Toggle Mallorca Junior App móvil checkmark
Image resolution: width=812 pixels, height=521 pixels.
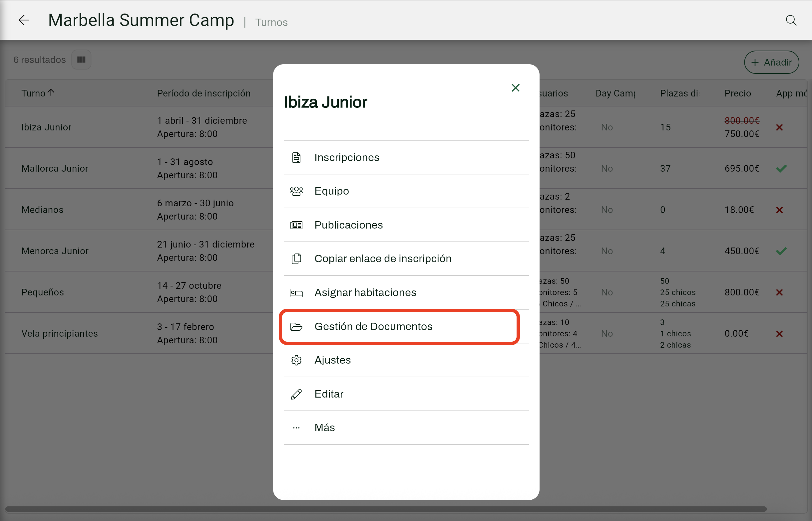click(x=781, y=168)
